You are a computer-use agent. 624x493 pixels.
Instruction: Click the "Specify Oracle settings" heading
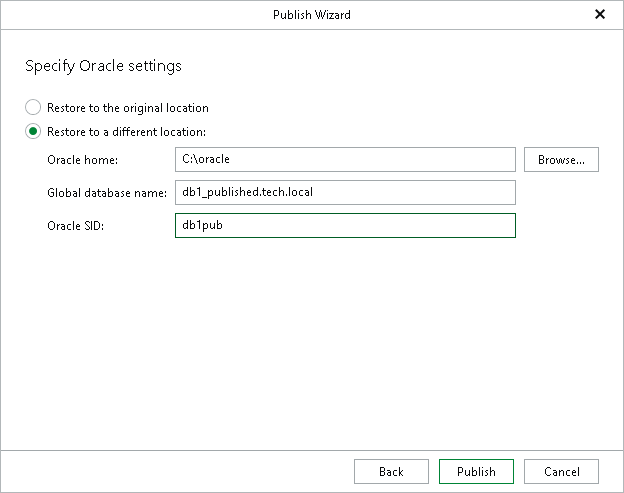pos(103,66)
